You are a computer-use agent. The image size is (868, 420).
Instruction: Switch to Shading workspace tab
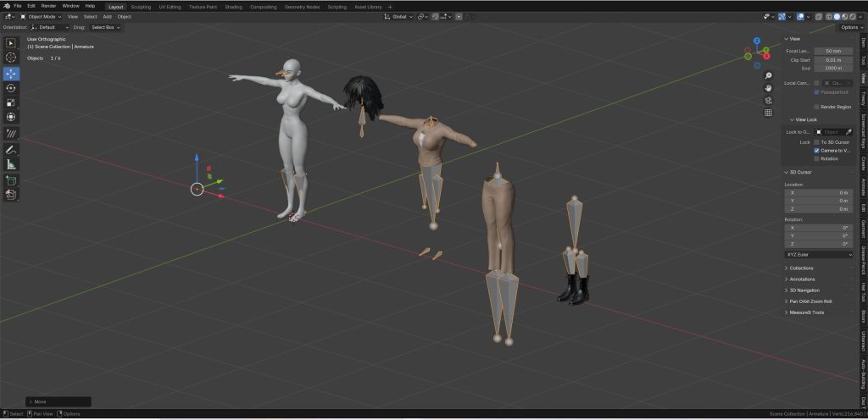tap(233, 7)
